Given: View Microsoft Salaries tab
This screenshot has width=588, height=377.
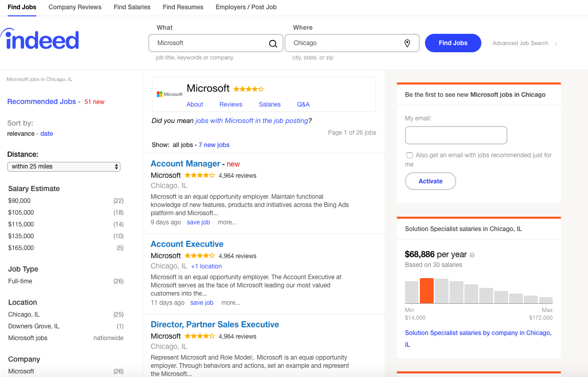Looking at the screenshot, I should click(x=270, y=104).
